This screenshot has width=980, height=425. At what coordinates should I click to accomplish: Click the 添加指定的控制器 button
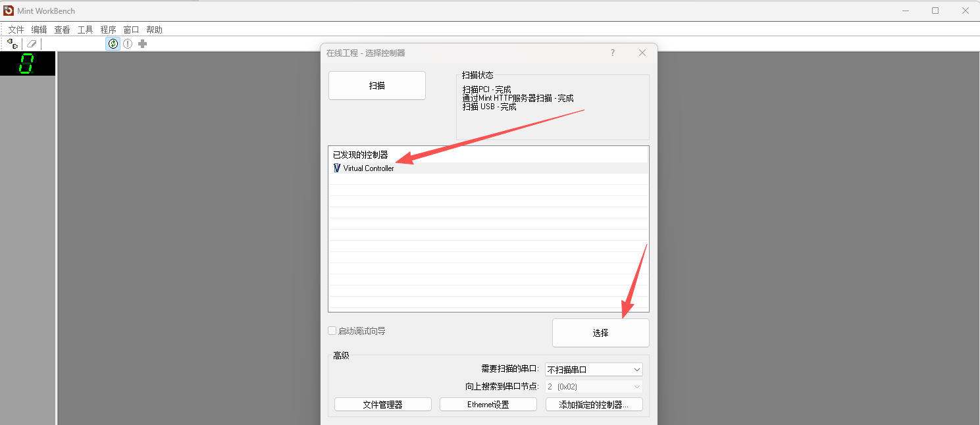(594, 405)
